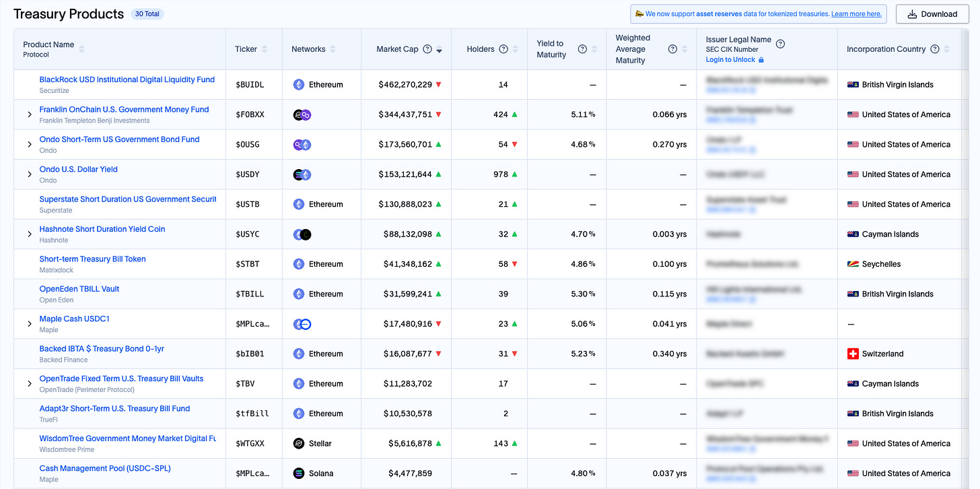Click the Login to Unlock link
980x489 pixels.
pyautogui.click(x=734, y=60)
